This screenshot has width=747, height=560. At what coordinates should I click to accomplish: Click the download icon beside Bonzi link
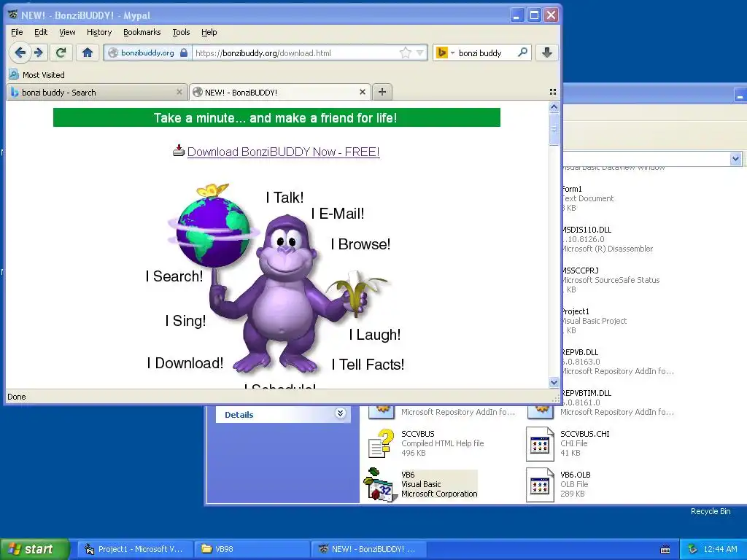coord(179,150)
